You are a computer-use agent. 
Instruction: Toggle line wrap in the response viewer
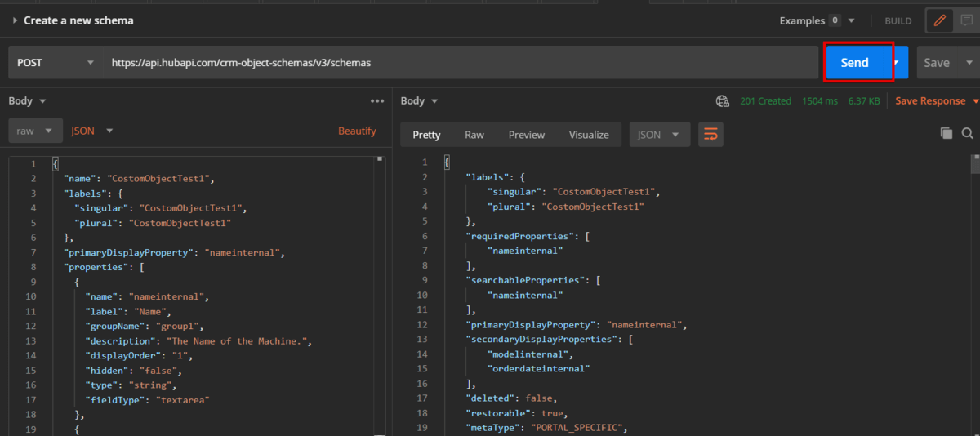[x=710, y=135]
